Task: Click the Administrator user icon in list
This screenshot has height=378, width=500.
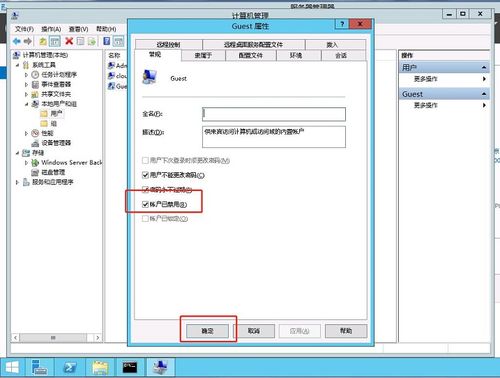Action: click(111, 65)
